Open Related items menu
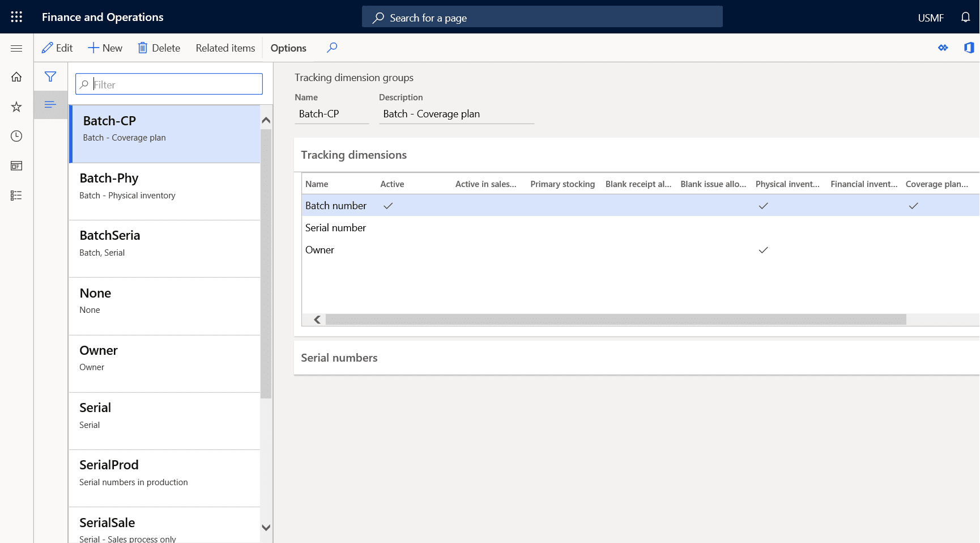 pos(225,48)
